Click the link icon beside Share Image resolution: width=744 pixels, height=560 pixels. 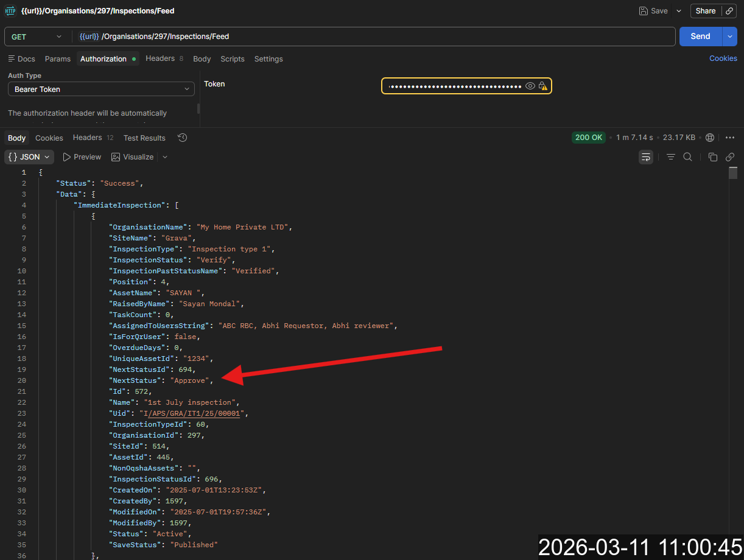point(729,11)
